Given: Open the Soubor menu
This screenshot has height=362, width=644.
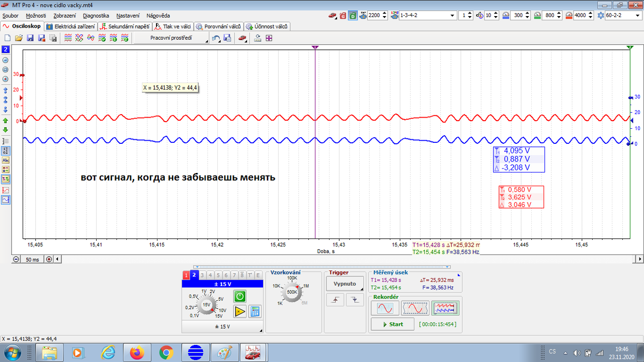Looking at the screenshot, I should pyautogui.click(x=10, y=16).
